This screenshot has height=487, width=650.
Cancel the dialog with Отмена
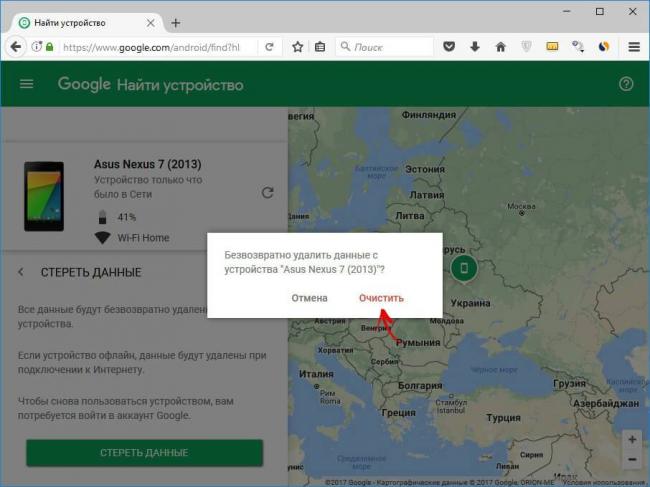[x=309, y=298]
